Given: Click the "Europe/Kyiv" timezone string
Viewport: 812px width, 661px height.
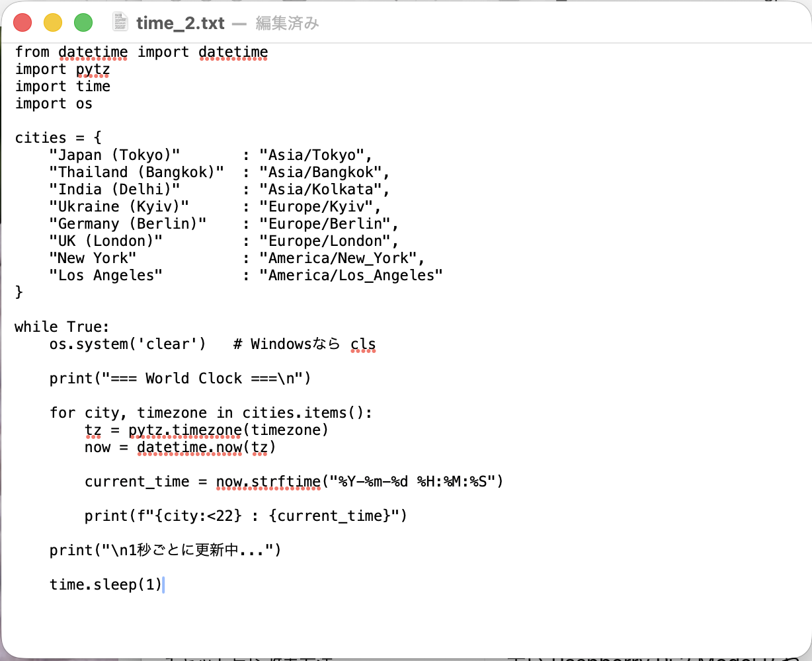Looking at the screenshot, I should 316,207.
